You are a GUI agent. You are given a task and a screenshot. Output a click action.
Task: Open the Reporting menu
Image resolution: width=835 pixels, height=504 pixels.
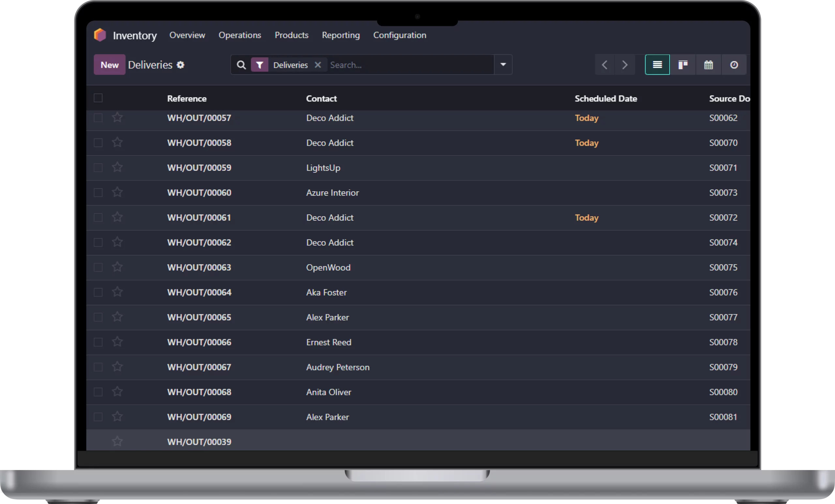[341, 35]
